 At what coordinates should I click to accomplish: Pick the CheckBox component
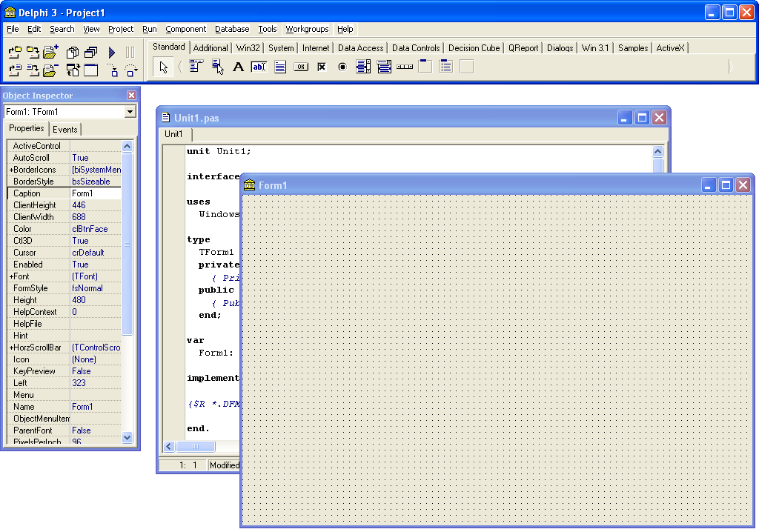click(322, 67)
